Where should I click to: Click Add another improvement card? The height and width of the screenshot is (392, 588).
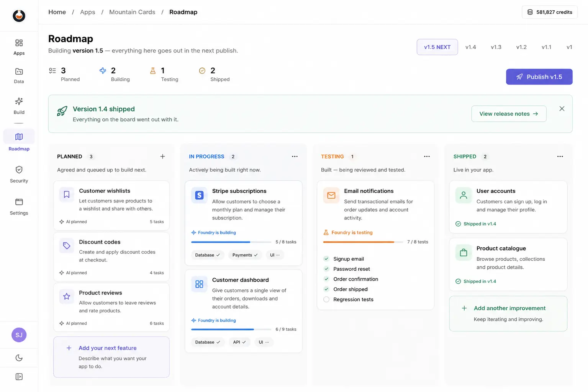[x=508, y=314]
